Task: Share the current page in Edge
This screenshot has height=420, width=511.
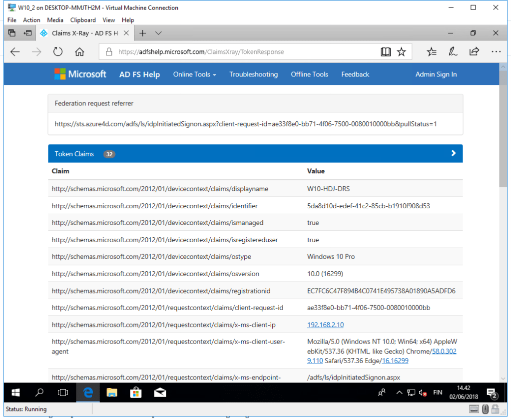Action: pyautogui.click(x=474, y=51)
